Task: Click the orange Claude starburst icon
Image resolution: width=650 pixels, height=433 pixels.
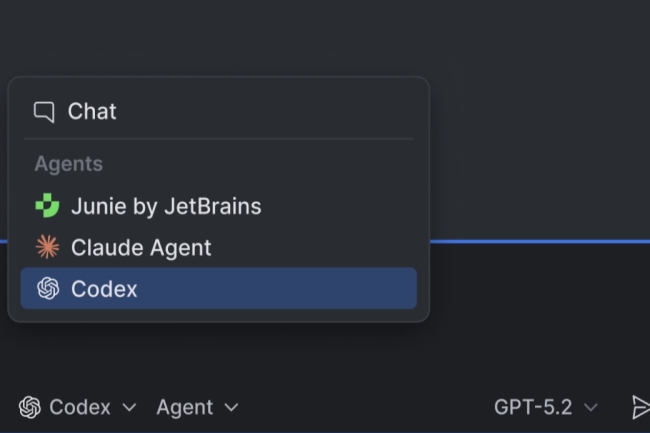Action: click(47, 247)
